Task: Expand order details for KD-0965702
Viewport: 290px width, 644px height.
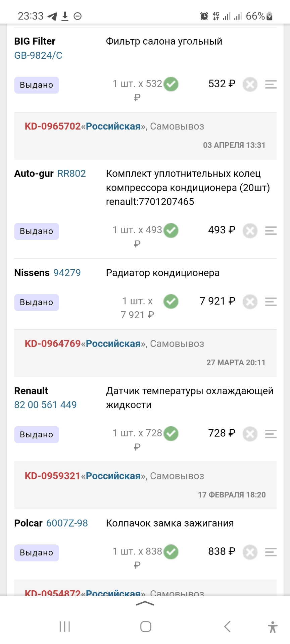Action: point(52,126)
